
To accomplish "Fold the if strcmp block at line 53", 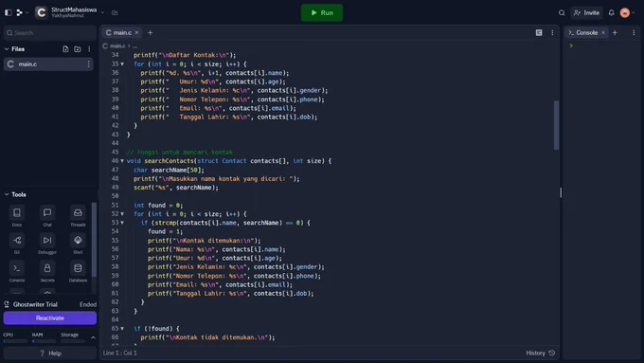I will coord(122,223).
